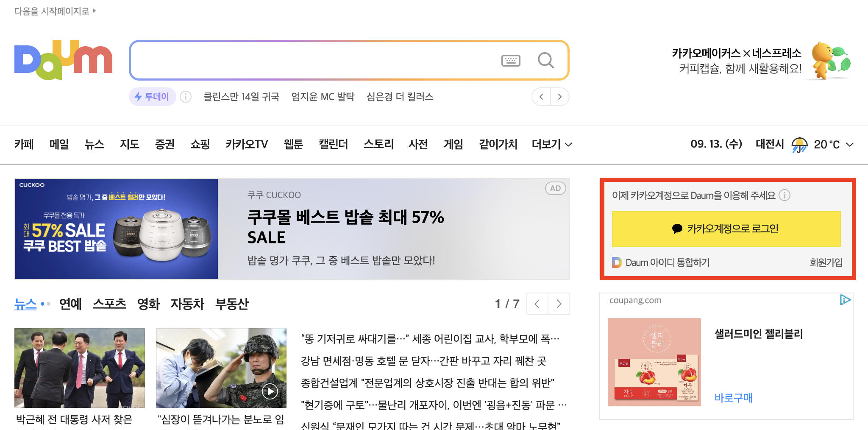
Task: Open 증권 menu item
Action: click(x=165, y=145)
